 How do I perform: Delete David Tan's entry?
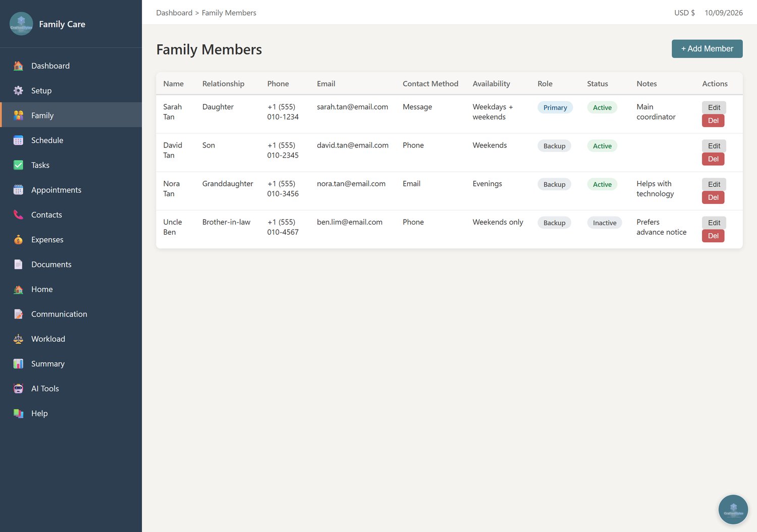pyautogui.click(x=713, y=159)
